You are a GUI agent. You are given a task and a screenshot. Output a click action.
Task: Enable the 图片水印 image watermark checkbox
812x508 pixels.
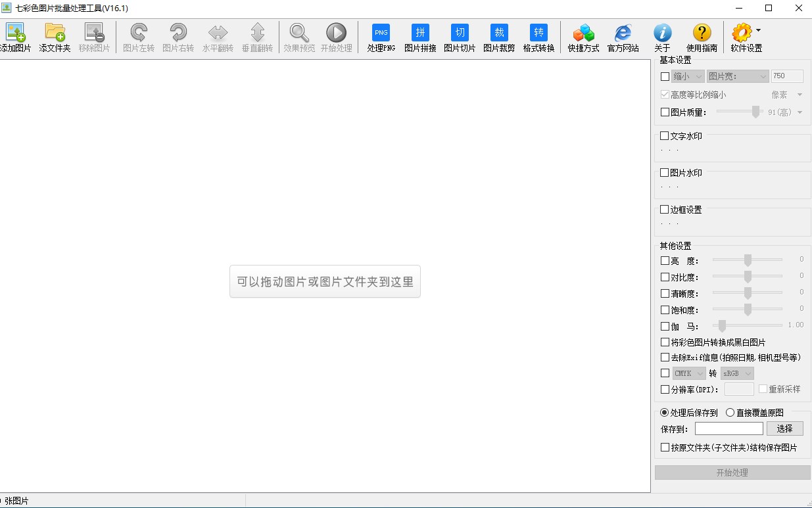pyautogui.click(x=665, y=173)
